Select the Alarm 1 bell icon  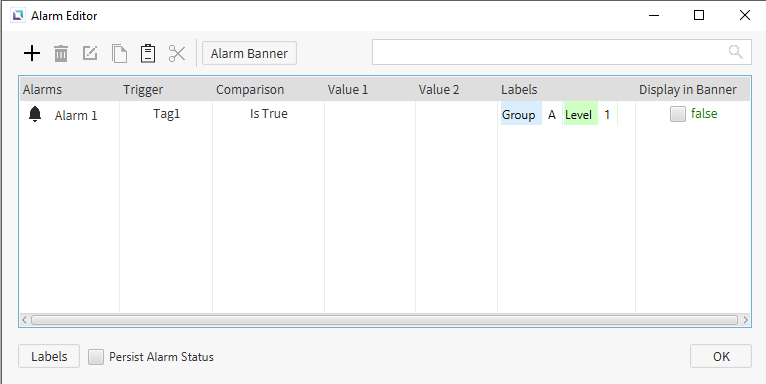tap(35, 114)
